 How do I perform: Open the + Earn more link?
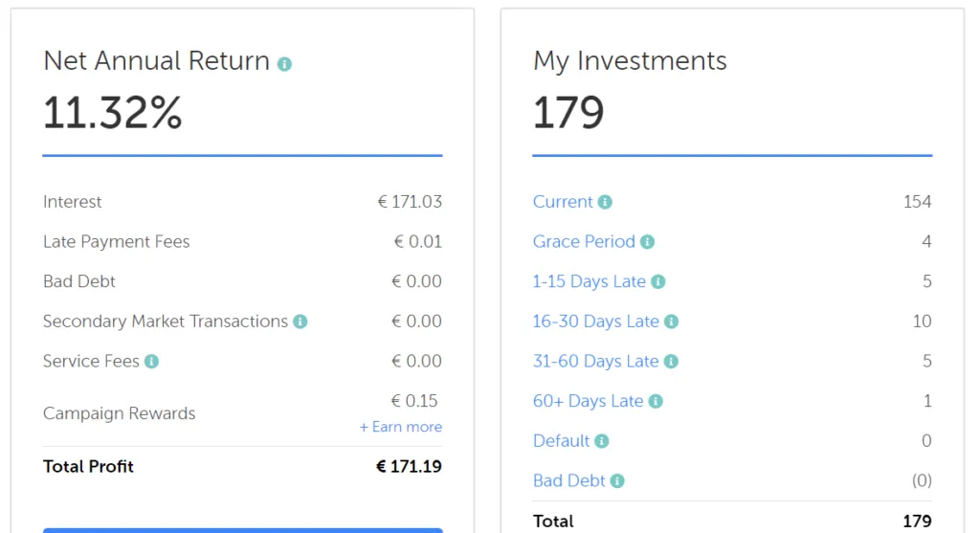click(x=401, y=427)
